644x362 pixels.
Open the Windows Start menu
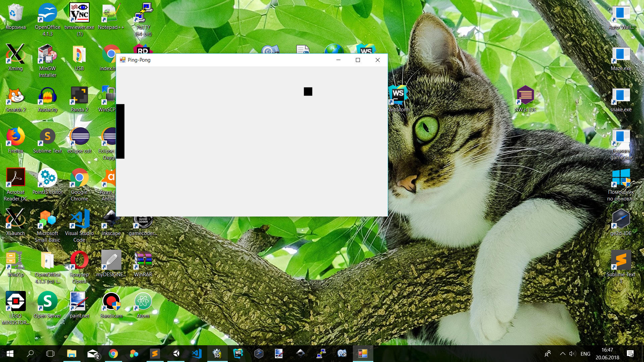[x=10, y=354]
